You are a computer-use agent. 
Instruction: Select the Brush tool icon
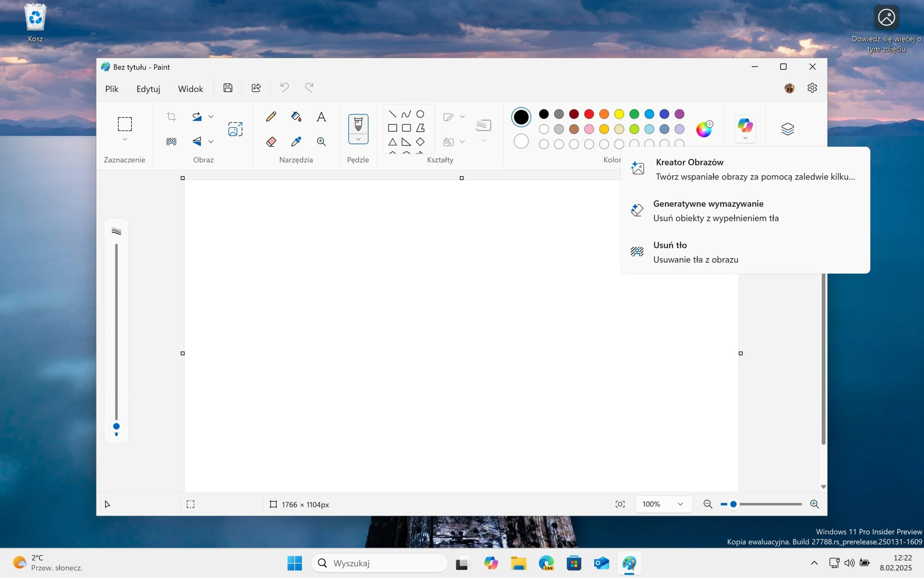coord(358,124)
